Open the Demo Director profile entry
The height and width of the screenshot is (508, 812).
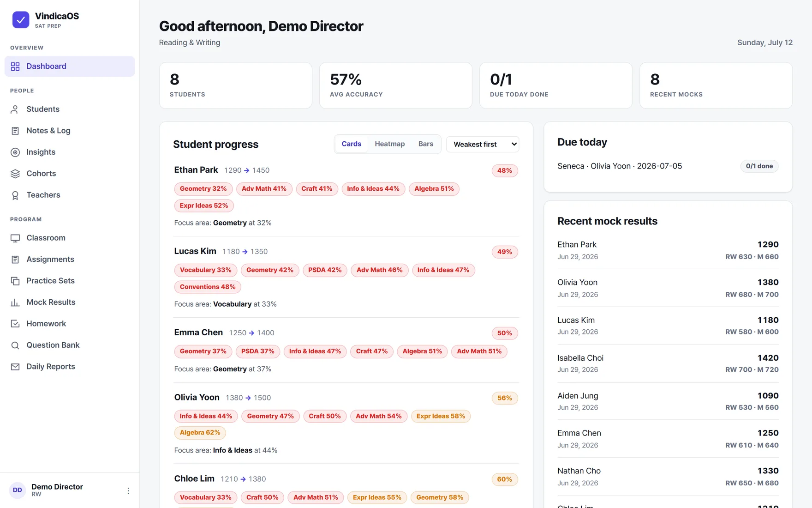point(70,490)
